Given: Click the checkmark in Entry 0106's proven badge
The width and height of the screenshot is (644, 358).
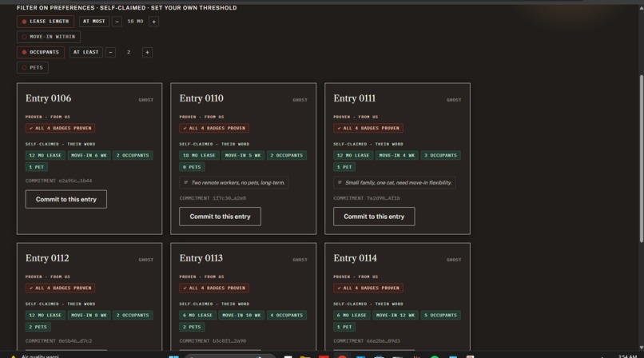Looking at the screenshot, I should [x=31, y=128].
